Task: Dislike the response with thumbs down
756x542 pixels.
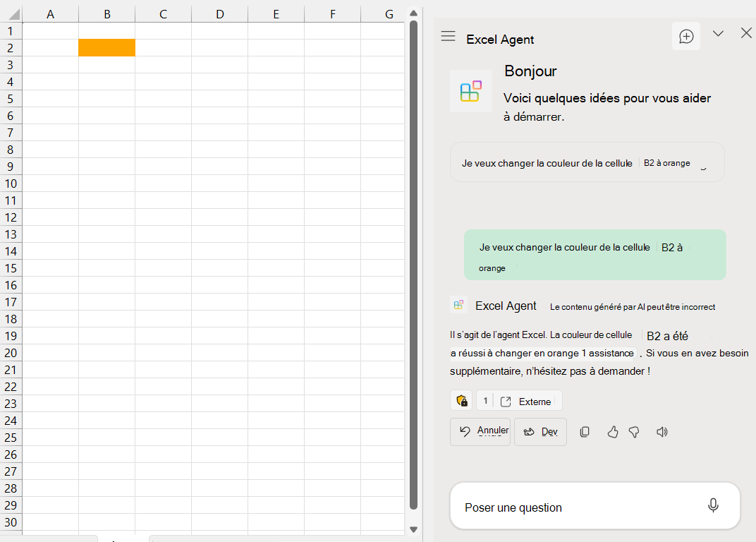Action: pos(633,432)
